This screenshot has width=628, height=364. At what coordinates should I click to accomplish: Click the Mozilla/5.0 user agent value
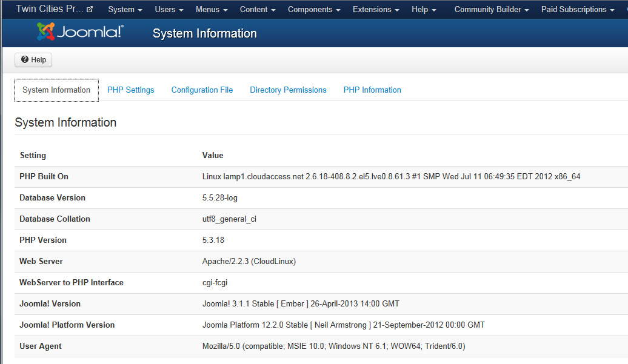333,346
